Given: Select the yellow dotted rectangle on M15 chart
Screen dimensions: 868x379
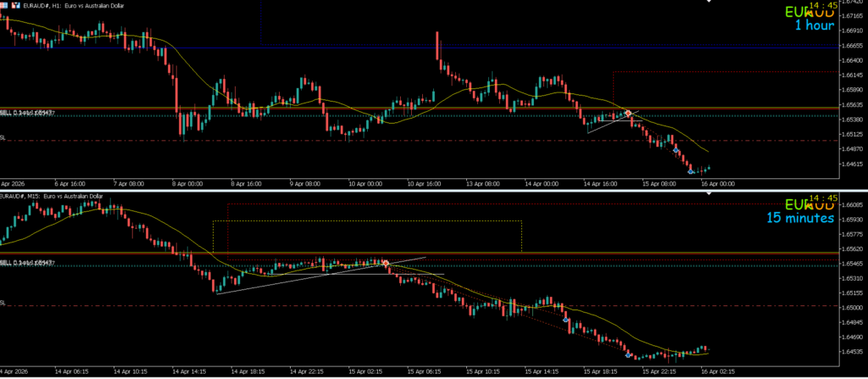Looking at the screenshot, I should point(366,221).
